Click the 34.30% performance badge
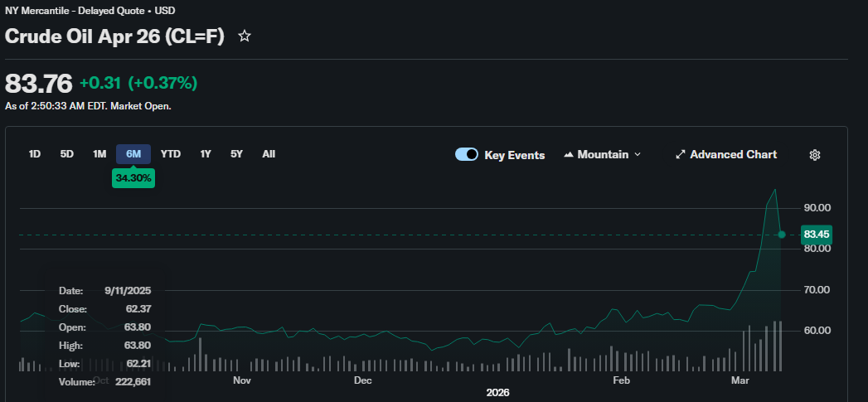Image resolution: width=868 pixels, height=402 pixels. 133,178
